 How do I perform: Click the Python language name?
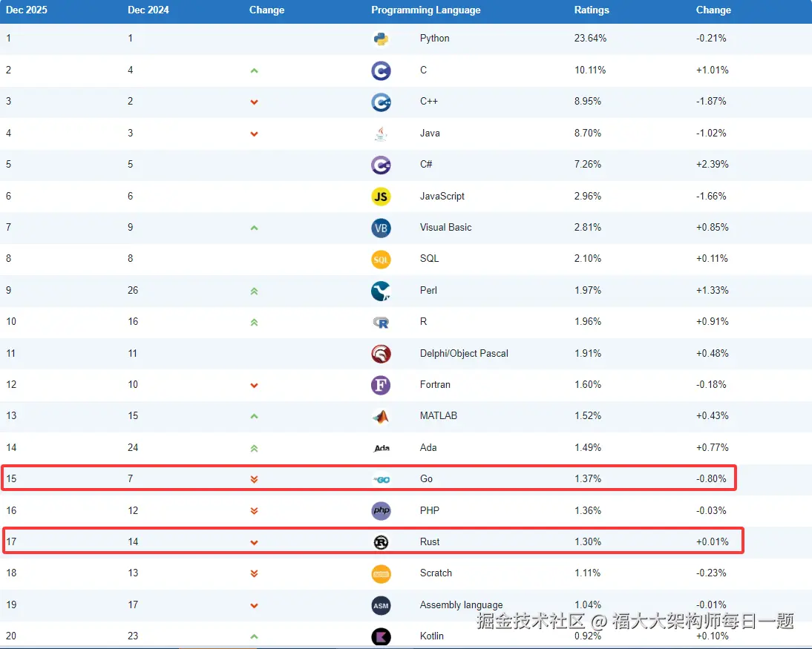434,39
